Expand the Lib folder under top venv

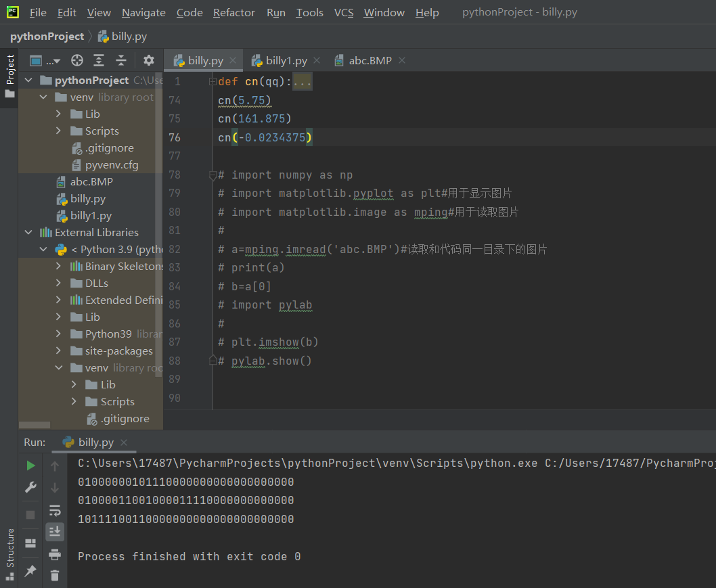(58, 114)
